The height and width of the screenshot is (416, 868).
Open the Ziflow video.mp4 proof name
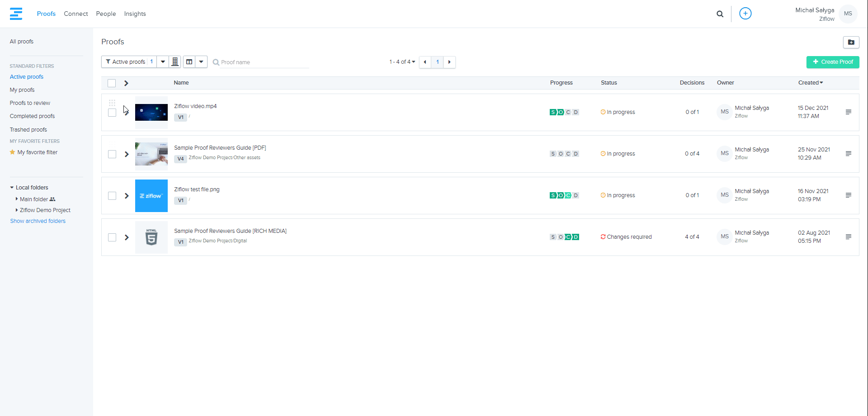(195, 106)
